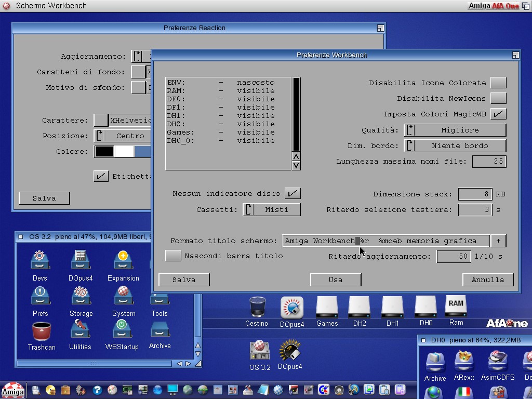This screenshot has height=399, width=532.
Task: Uncheck Imposta Colori MagicWB checkbox
Action: pyautogui.click(x=498, y=114)
